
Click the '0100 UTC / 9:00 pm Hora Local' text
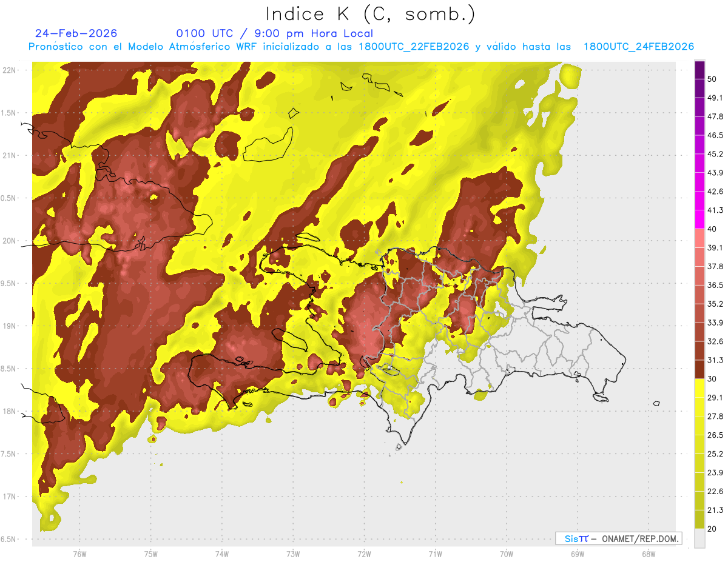274,33
